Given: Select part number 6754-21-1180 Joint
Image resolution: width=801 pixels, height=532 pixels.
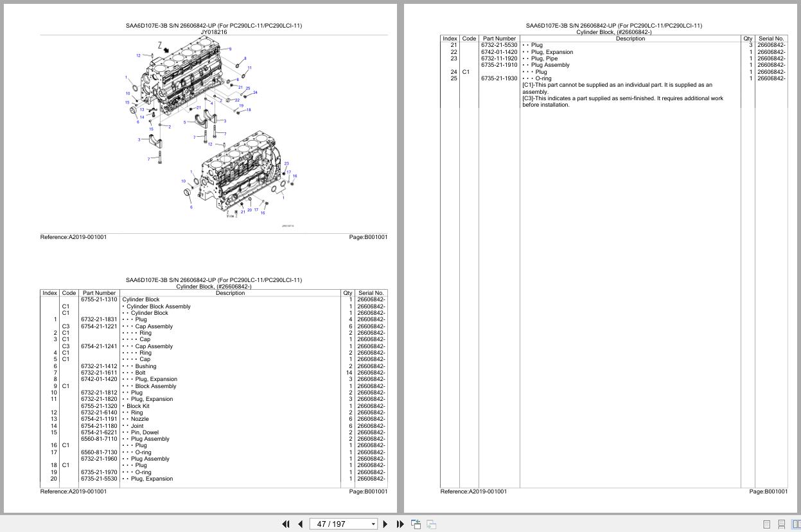Looking at the screenshot, I should pyautogui.click(x=99, y=426).
